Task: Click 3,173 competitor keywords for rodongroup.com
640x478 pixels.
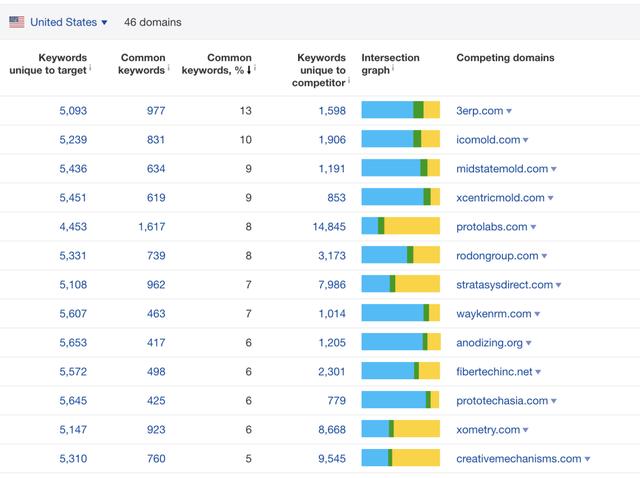Action: point(332,256)
